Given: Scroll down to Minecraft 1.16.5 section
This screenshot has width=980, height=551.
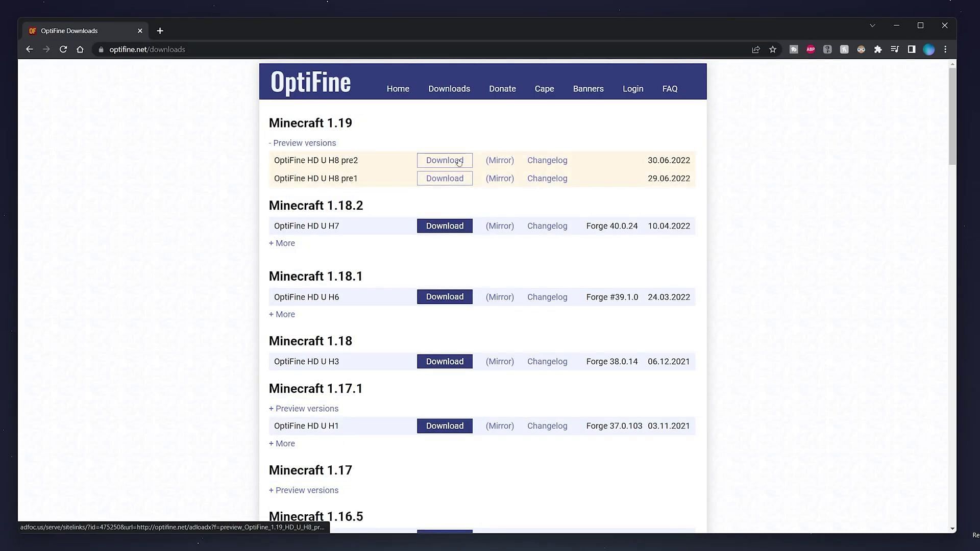Looking at the screenshot, I should [x=315, y=515].
